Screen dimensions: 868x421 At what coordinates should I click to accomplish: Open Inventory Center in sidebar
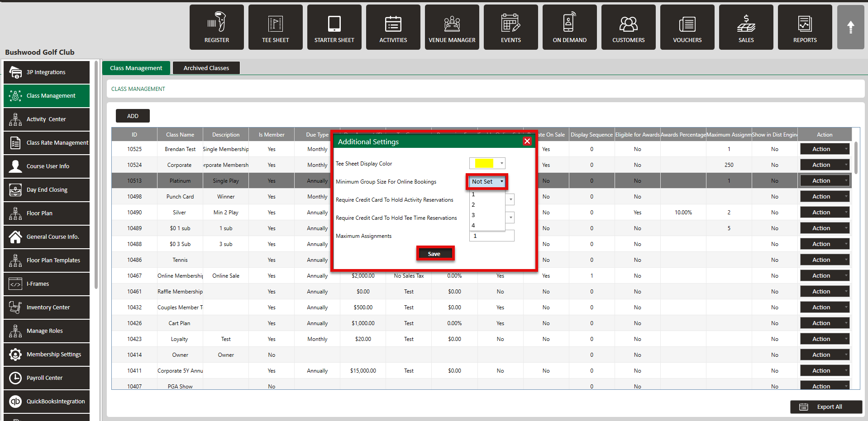pyautogui.click(x=47, y=307)
